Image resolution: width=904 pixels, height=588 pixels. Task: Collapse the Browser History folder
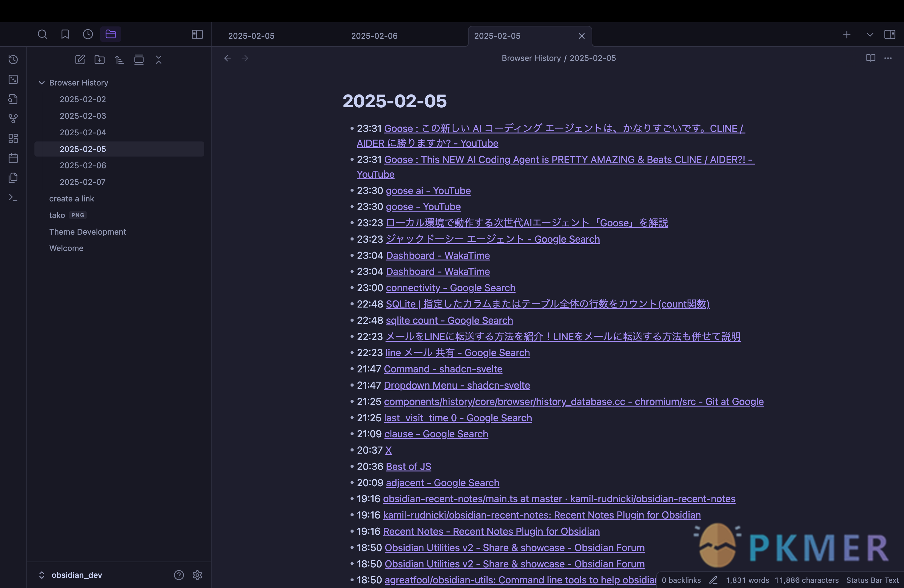click(x=42, y=83)
